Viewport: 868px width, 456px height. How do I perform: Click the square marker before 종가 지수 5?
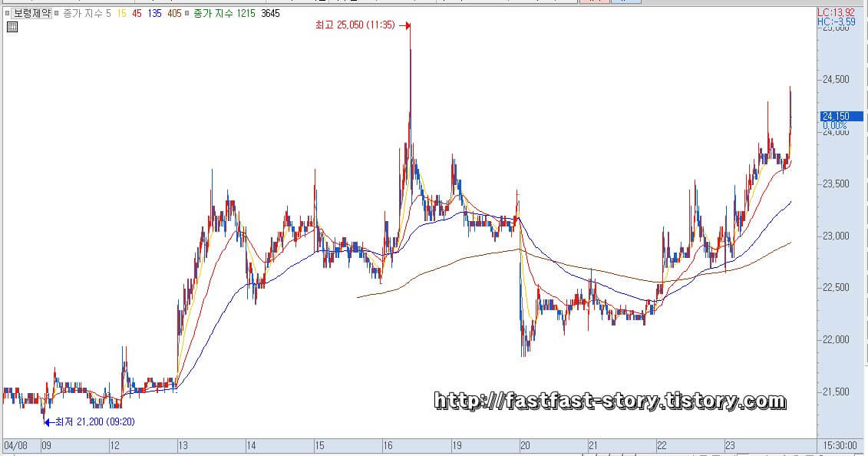pos(57,13)
